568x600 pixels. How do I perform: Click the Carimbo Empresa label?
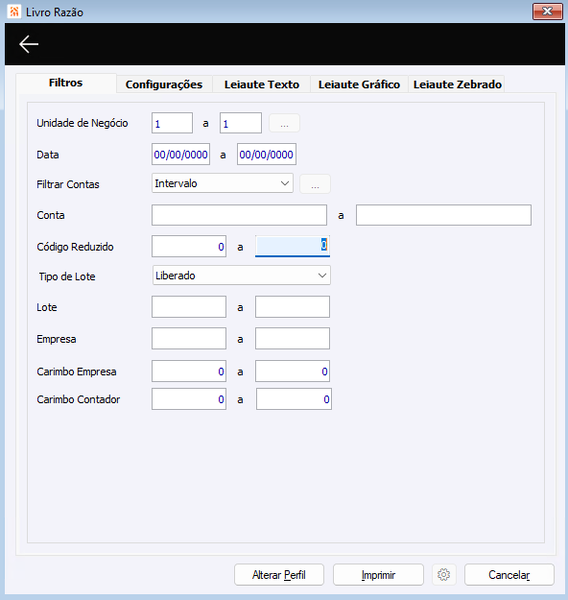coord(77,372)
